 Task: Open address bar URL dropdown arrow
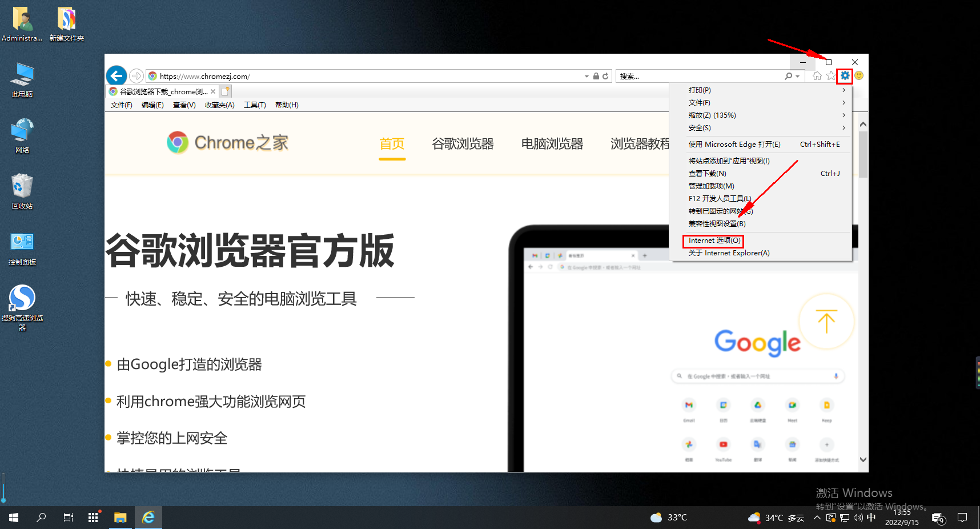(x=587, y=76)
